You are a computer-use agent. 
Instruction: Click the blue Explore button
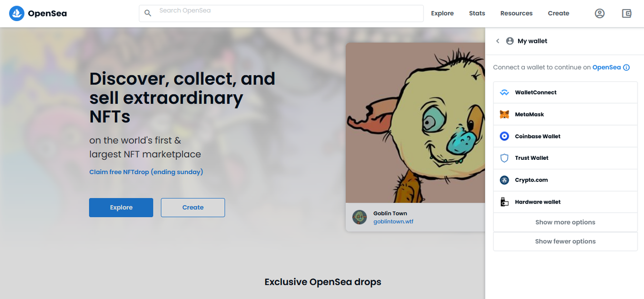tap(121, 208)
